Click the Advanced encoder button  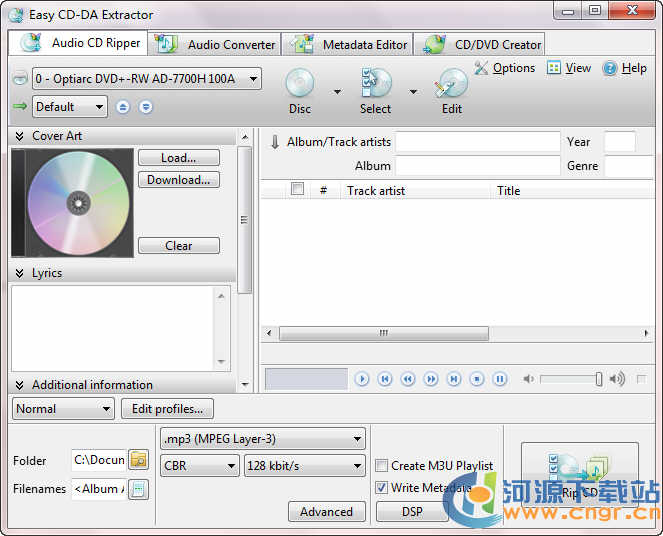(x=326, y=512)
